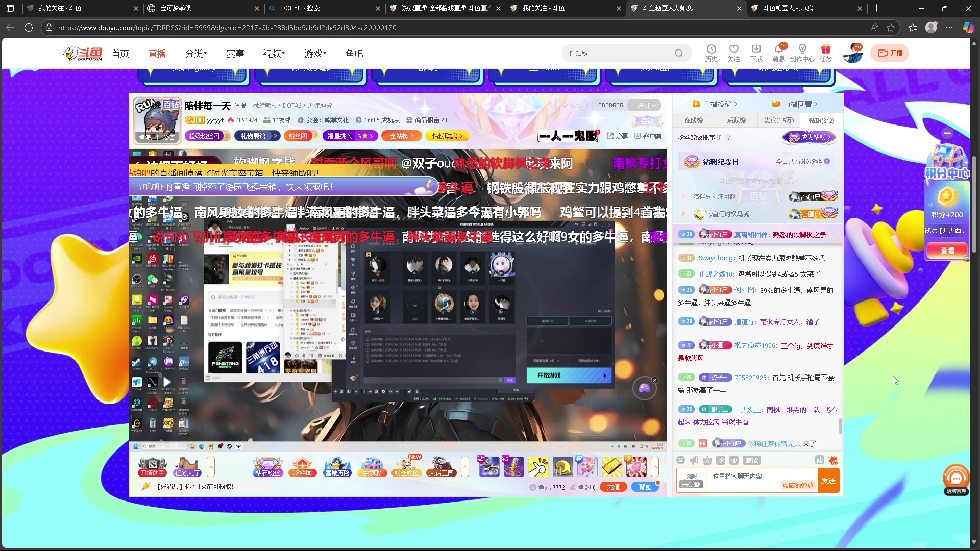Switch to the 活跃榜 tab
The image size is (980, 551).
(x=736, y=120)
